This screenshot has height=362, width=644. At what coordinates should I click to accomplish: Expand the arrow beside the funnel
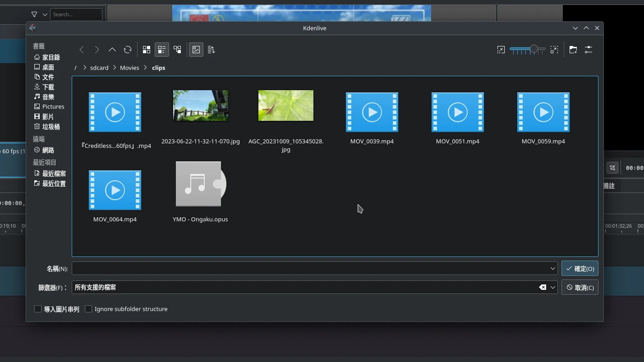point(45,14)
